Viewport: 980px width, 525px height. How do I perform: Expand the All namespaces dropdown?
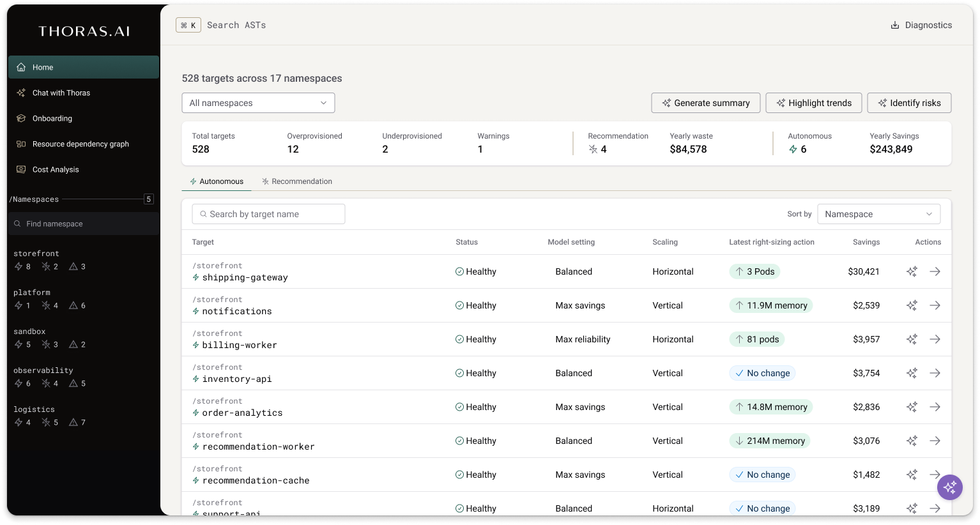(x=258, y=103)
